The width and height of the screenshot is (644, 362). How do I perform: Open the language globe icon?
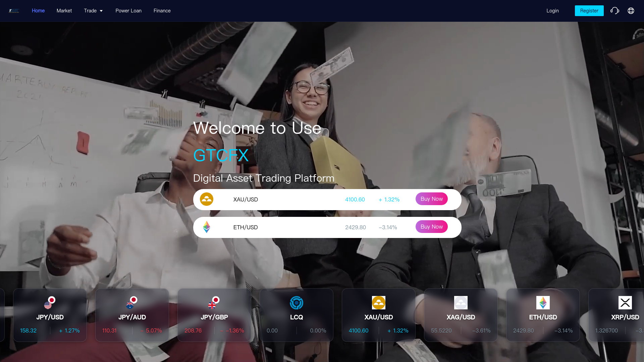click(631, 11)
